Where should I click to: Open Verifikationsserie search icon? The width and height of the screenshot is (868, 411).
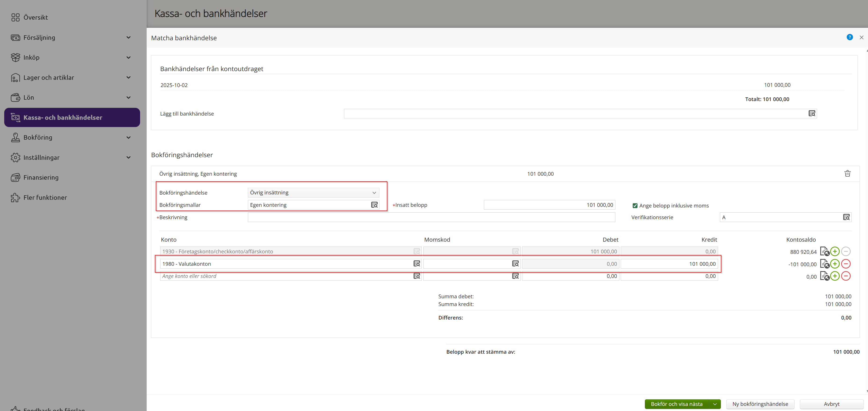[x=846, y=217]
